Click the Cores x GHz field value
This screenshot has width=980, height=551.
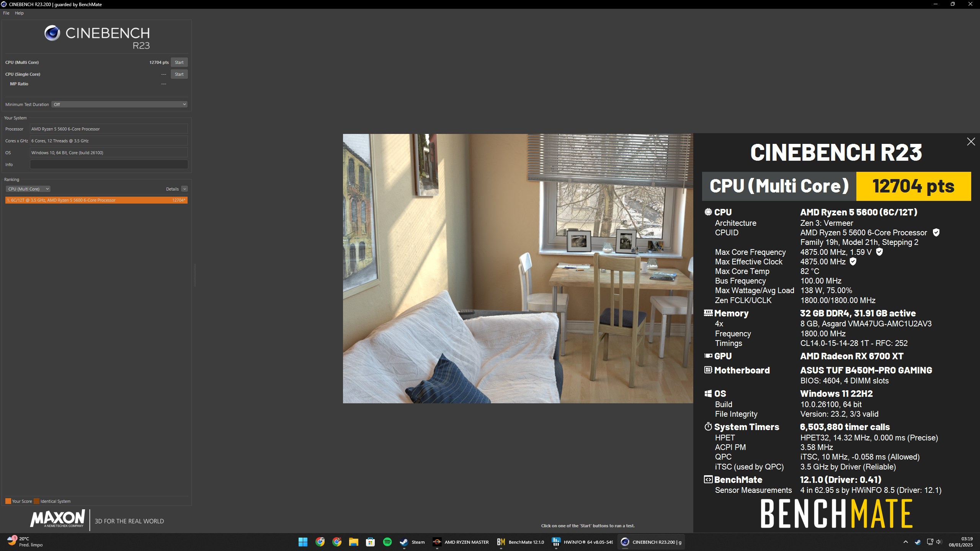(x=109, y=141)
